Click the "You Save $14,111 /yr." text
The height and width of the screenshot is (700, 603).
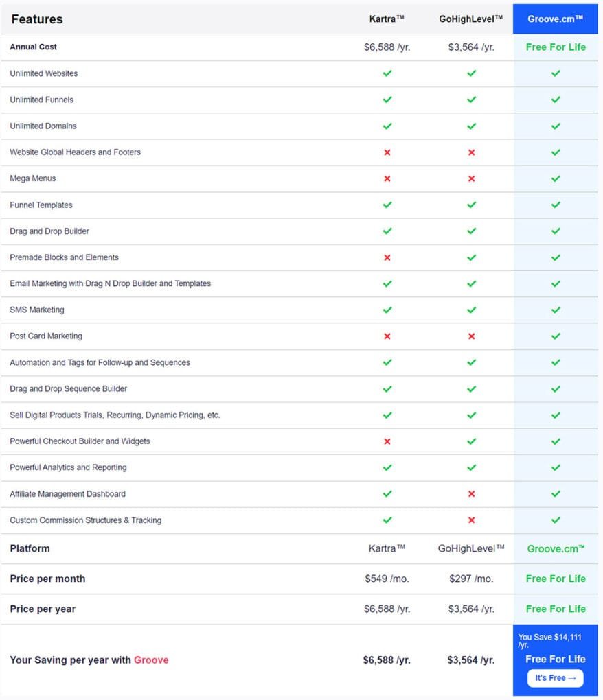tap(549, 641)
